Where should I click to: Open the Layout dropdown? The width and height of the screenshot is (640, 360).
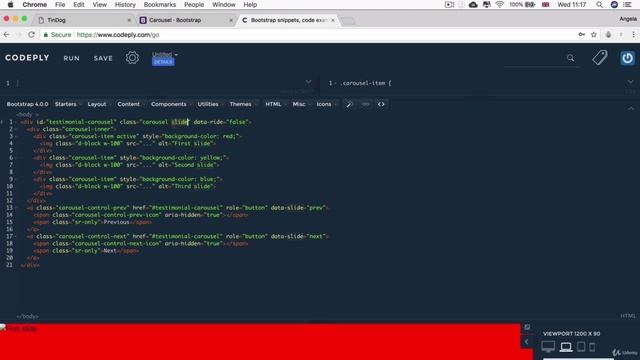[98, 104]
